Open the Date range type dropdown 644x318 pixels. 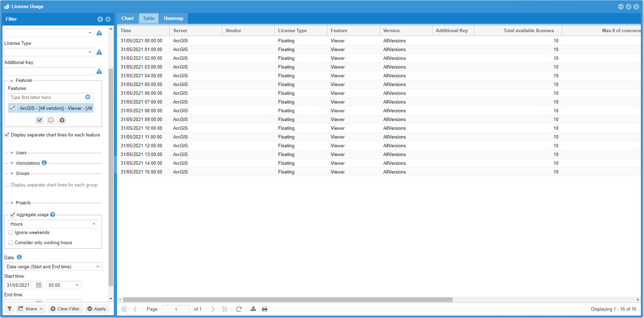point(97,267)
